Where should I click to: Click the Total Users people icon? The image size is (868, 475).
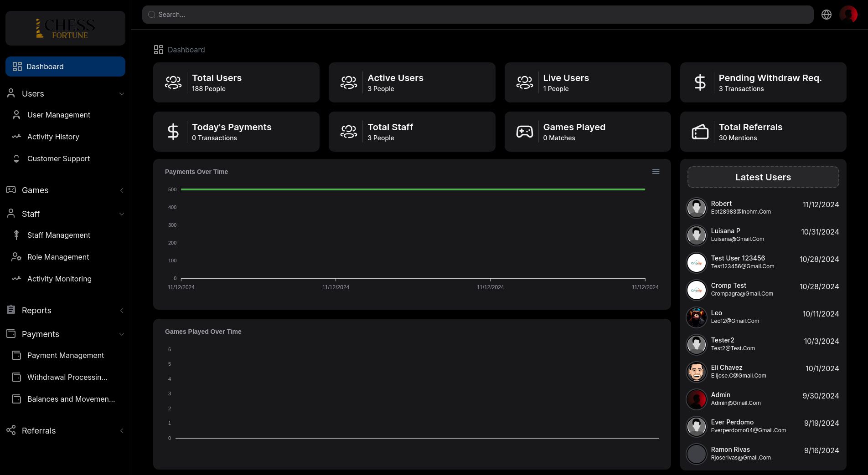click(x=173, y=82)
